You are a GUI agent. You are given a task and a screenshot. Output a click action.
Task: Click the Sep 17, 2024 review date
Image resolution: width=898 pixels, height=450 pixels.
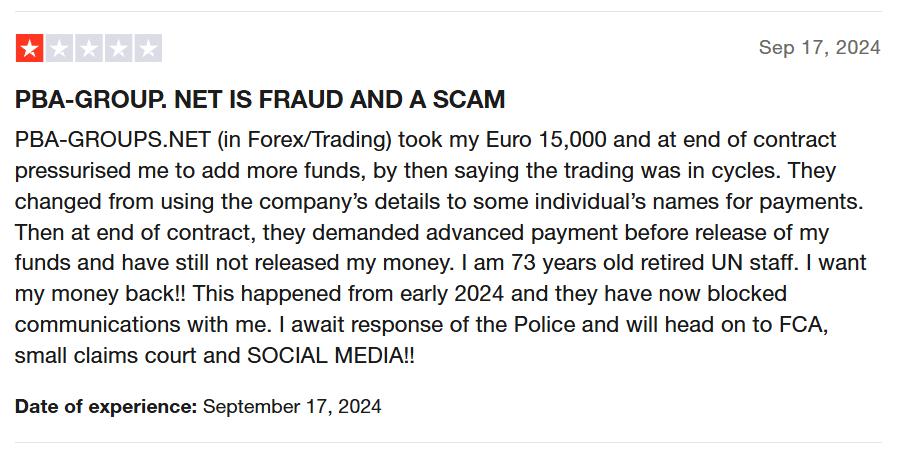[820, 47]
